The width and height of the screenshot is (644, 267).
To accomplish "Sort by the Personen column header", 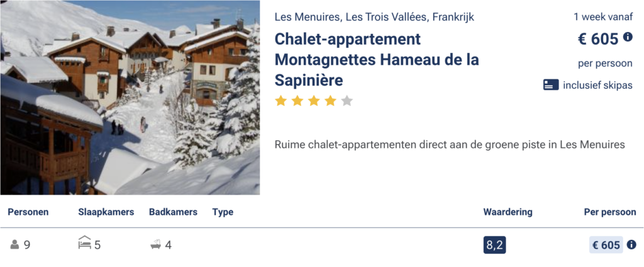I will 28,212.
